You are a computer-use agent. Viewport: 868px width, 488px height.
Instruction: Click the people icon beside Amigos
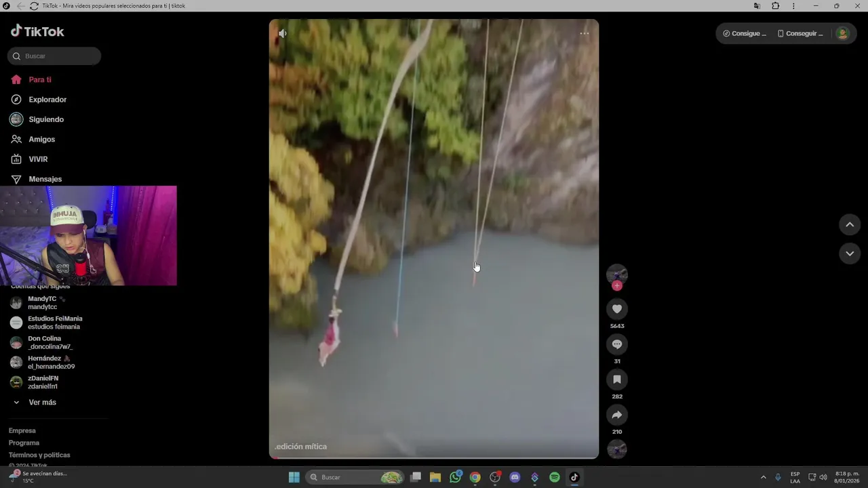(x=16, y=139)
